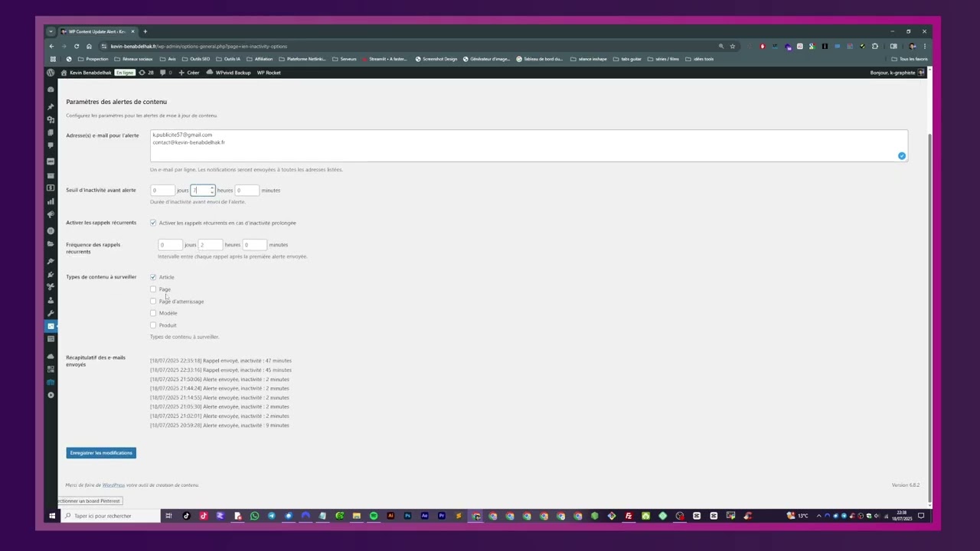Open the Prospection bookmarks folder

point(93,59)
